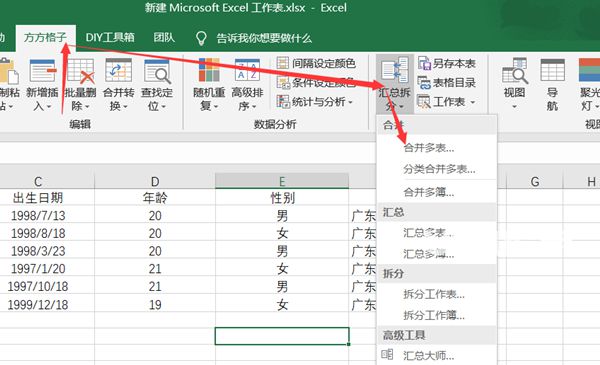The image size is (600, 365).
Task: Open the 新增插入 insert tool
Action: 42,85
